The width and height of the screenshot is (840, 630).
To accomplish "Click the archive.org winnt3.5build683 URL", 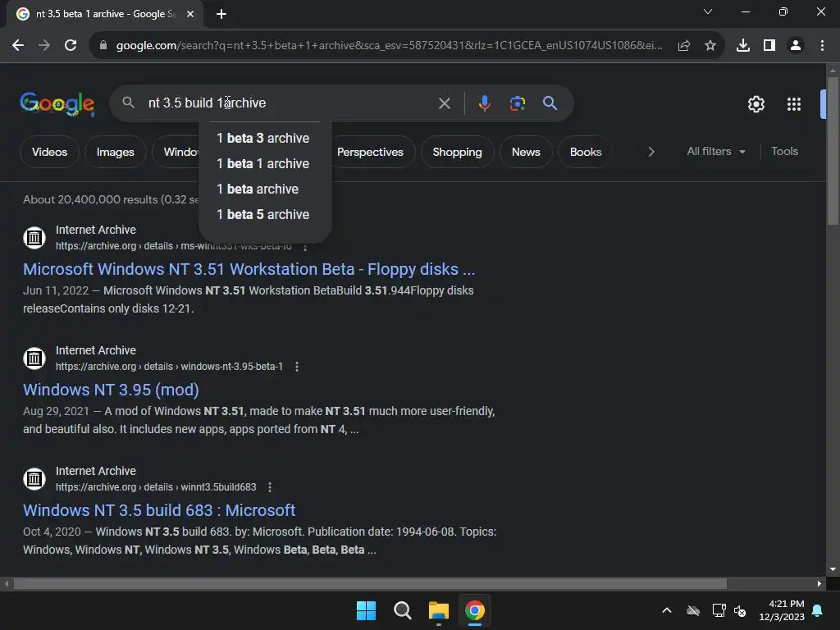I will 156,487.
